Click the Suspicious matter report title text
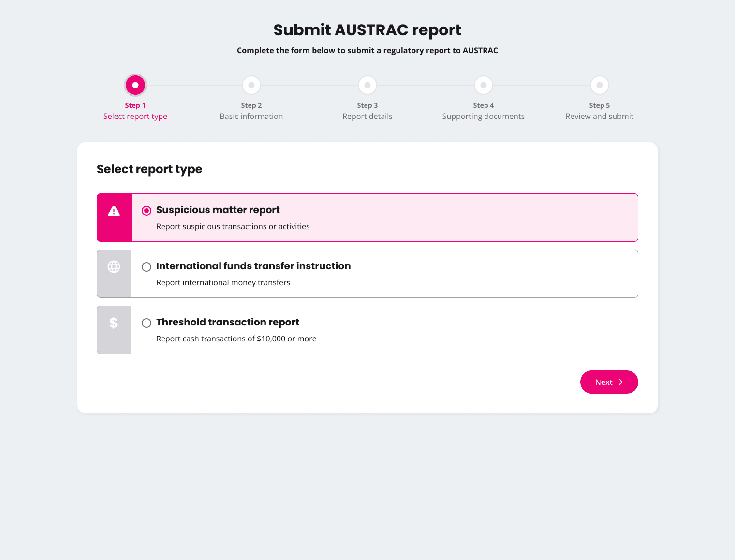This screenshot has width=735, height=560. (x=218, y=210)
